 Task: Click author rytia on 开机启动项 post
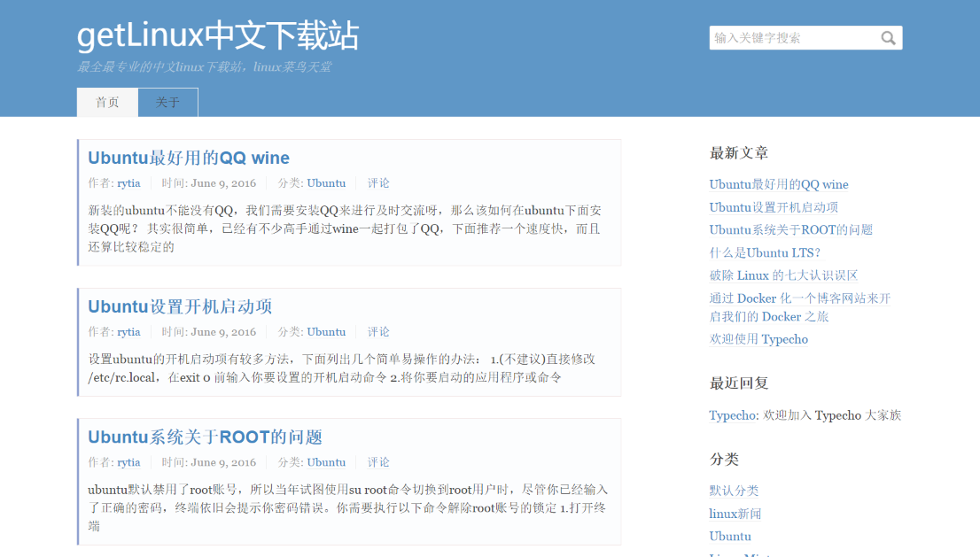128,331
